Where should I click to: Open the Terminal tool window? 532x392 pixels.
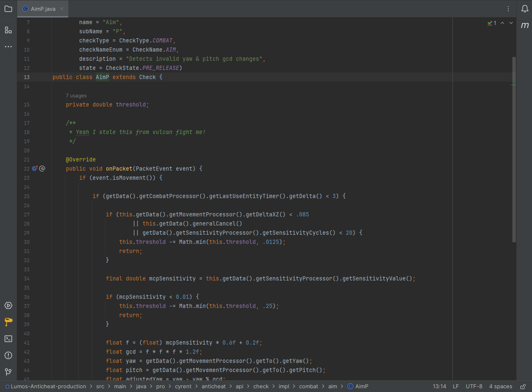pyautogui.click(x=8, y=339)
